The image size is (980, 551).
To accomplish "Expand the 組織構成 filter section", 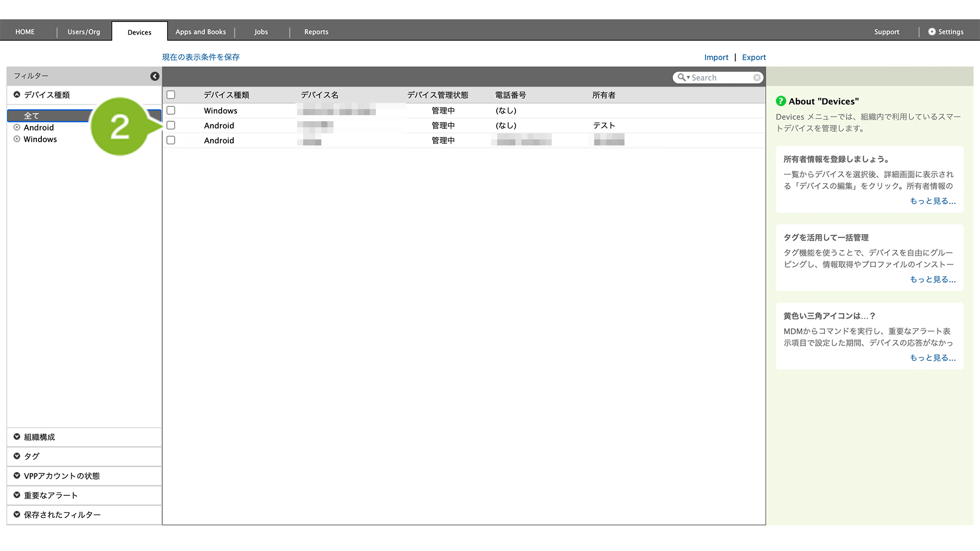I will pyautogui.click(x=17, y=437).
